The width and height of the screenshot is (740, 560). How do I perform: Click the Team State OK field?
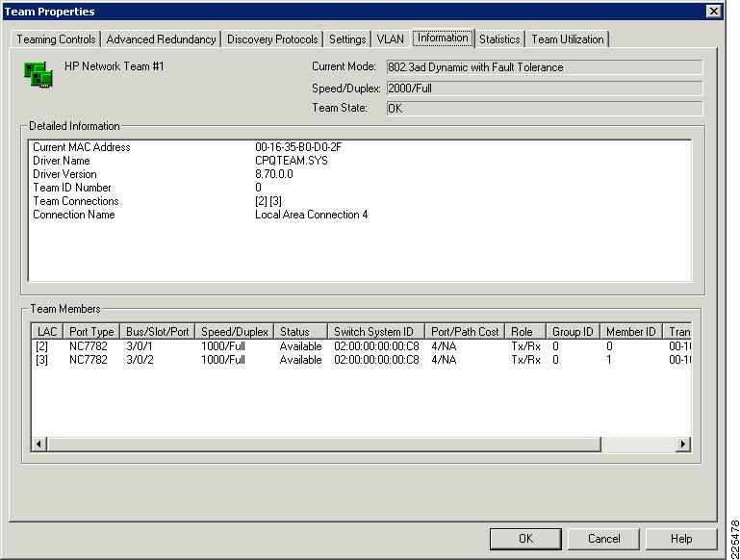545,109
